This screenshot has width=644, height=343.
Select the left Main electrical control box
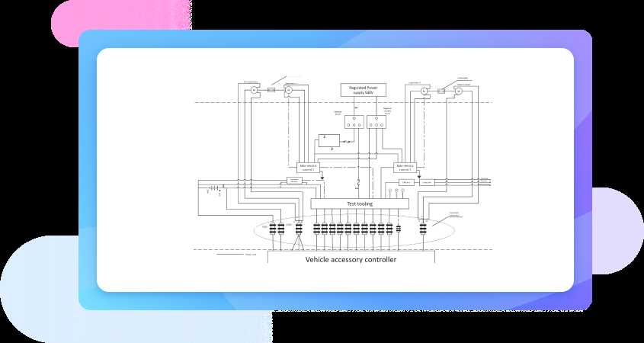pyautogui.click(x=308, y=168)
